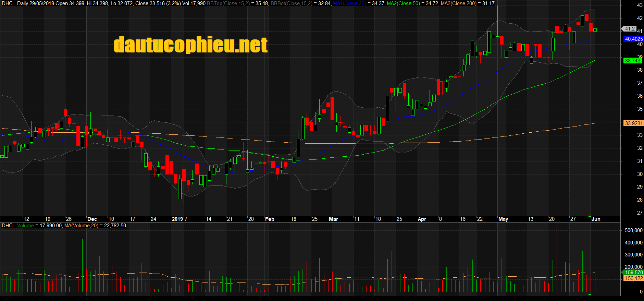Jump to the Dec marker on date axis
Viewport: 644px width, 301px height.
coord(92,219)
